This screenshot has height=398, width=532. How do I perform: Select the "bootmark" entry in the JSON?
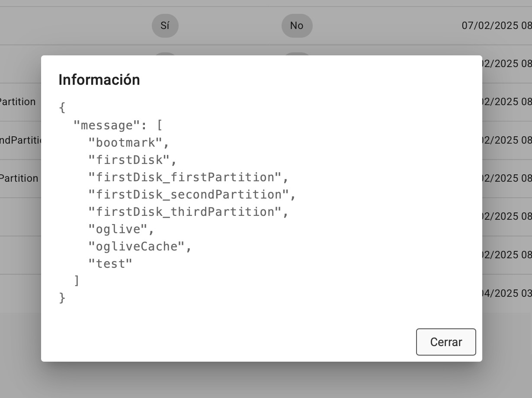[125, 143]
